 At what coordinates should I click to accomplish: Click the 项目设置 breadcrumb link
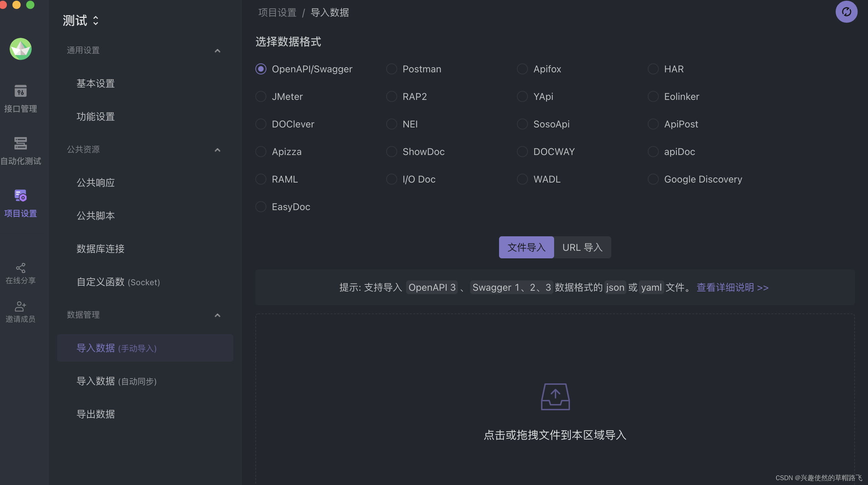coord(277,13)
